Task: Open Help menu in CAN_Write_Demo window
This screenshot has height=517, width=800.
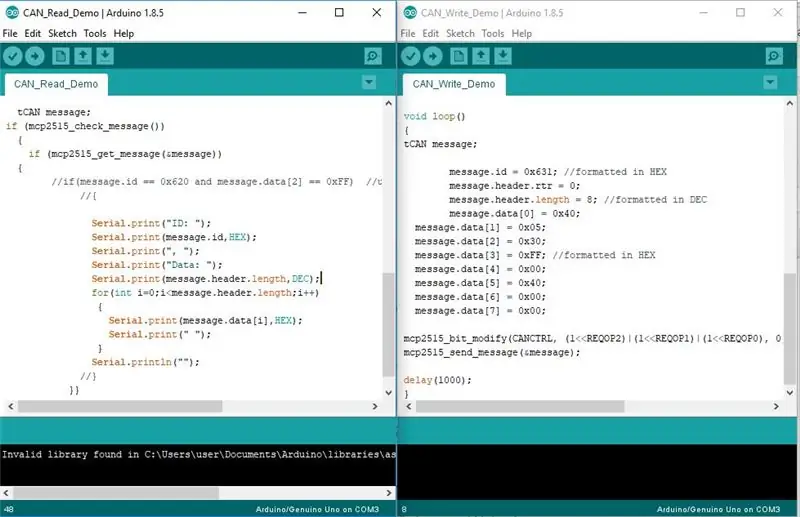Action: 521,34
